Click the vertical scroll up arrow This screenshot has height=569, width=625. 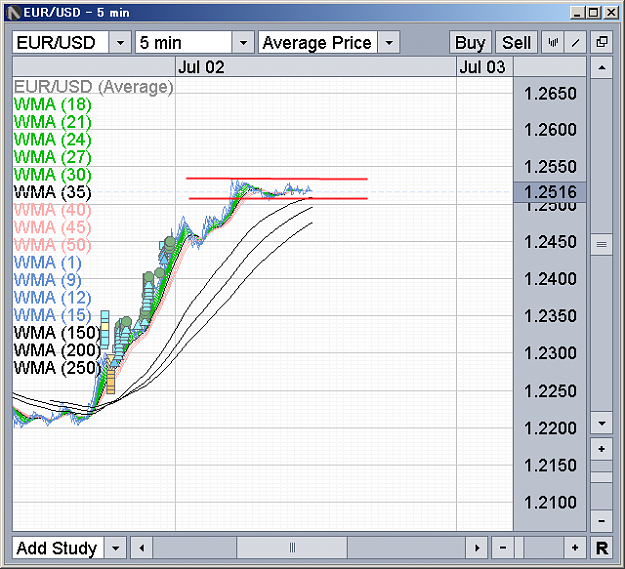(601, 68)
